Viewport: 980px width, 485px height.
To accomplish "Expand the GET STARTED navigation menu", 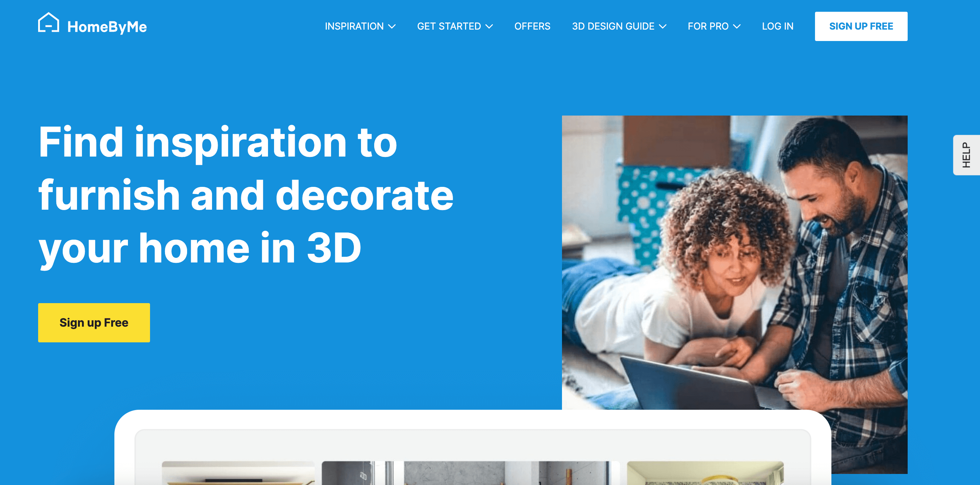I will [455, 26].
